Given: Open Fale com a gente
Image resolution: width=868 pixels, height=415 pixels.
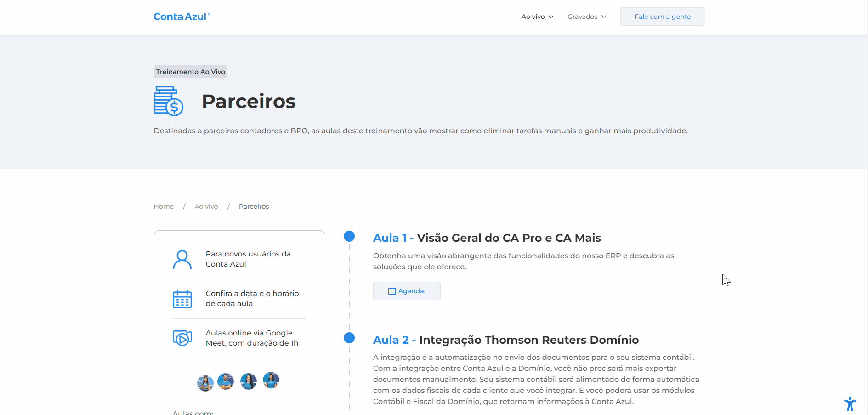Looking at the screenshot, I should [x=663, y=17].
